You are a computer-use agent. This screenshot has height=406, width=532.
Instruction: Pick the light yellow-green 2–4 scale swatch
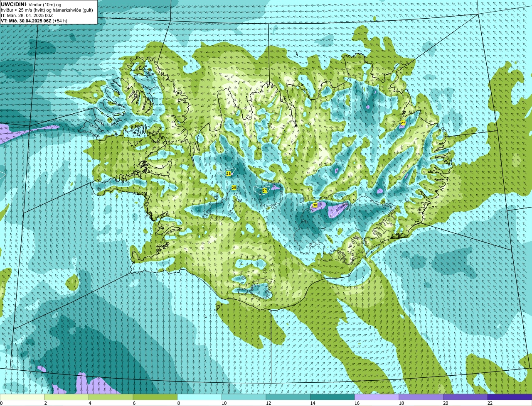tap(66, 397)
